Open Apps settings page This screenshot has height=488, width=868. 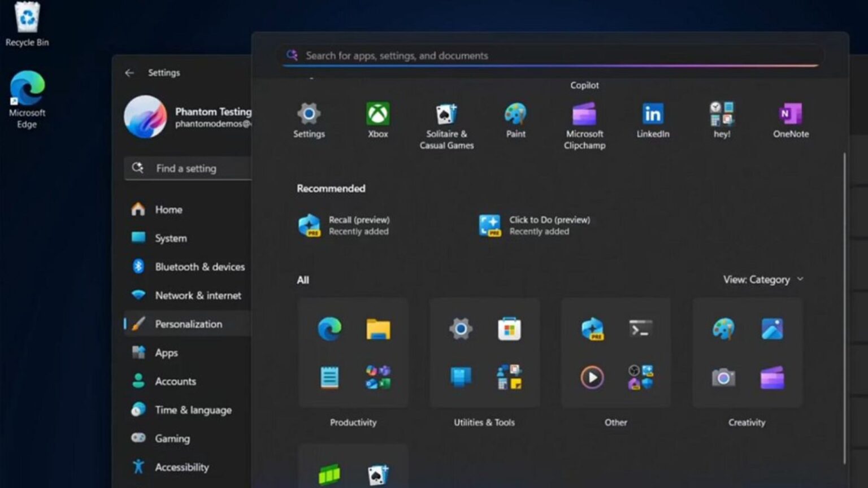188,352
